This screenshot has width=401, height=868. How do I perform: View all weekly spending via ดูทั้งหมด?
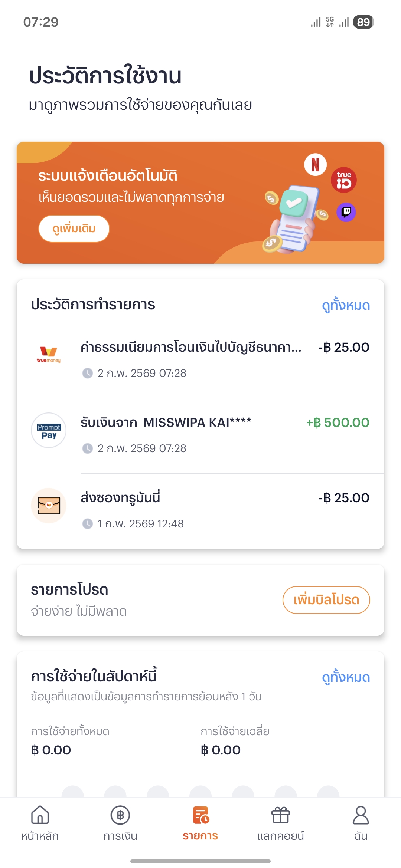coord(346,678)
